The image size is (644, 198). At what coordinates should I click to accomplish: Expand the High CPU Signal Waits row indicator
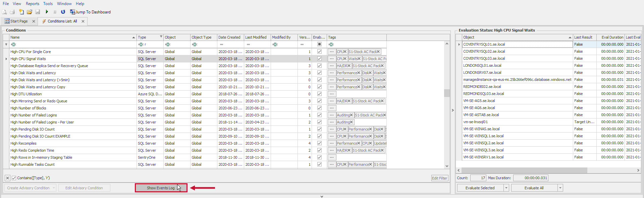click(6, 59)
